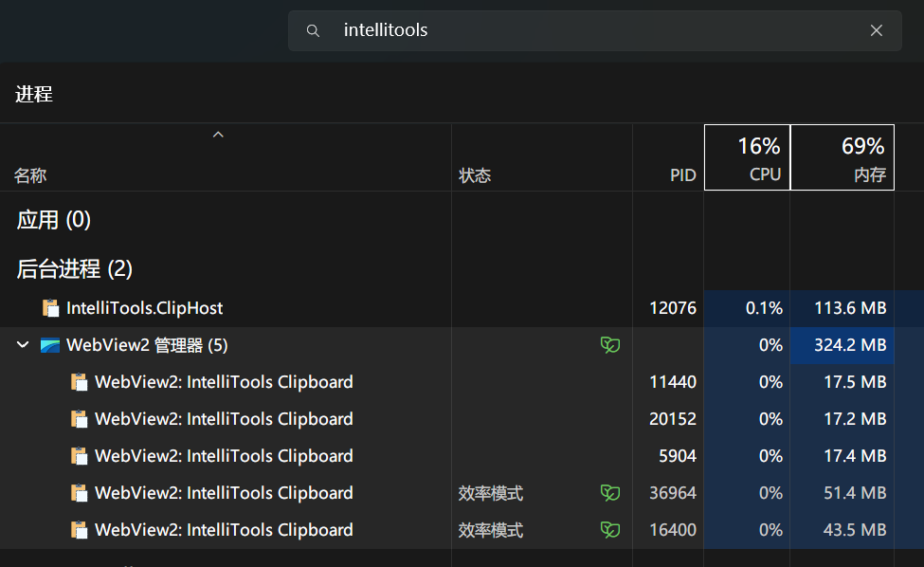
Task: Select the WebView2 process with PID 36964
Action: point(462,493)
